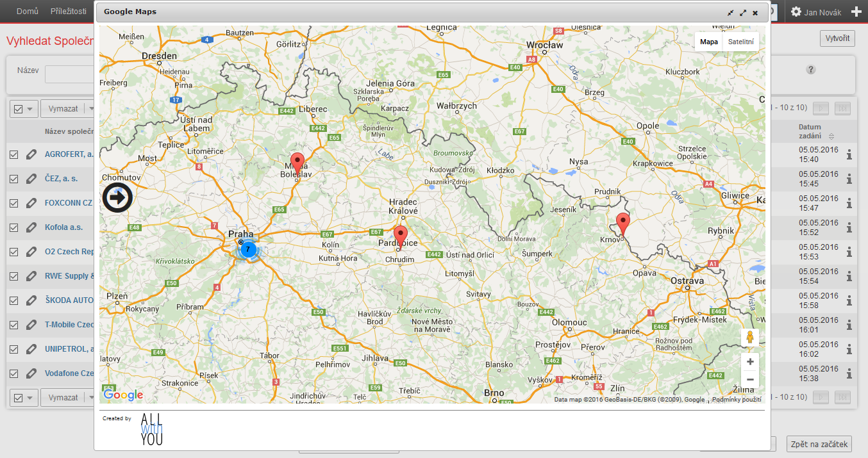Click the red marker at Pardubice
Viewport: 868px width, 458px height.
401,237
